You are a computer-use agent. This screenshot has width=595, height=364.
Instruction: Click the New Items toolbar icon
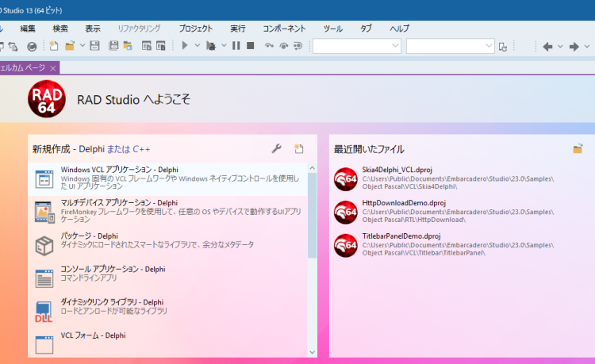coord(53,46)
